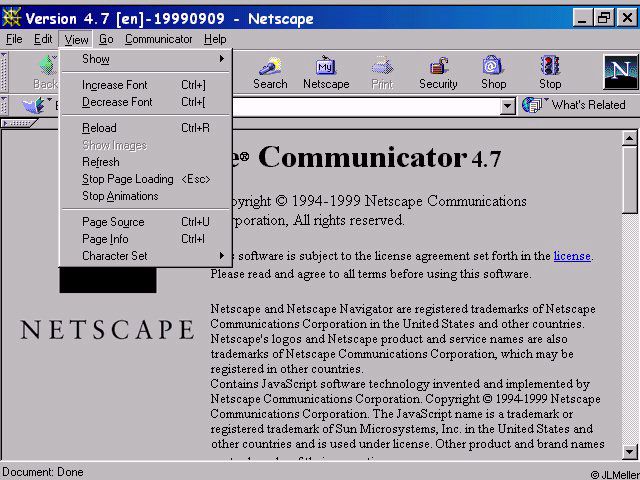Click the Netscape title bar icon
The width and height of the screenshot is (640, 480).
11,18
